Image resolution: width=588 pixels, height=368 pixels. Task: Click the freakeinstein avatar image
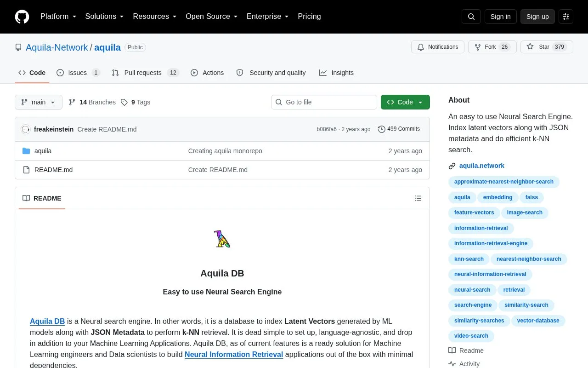[x=26, y=129]
